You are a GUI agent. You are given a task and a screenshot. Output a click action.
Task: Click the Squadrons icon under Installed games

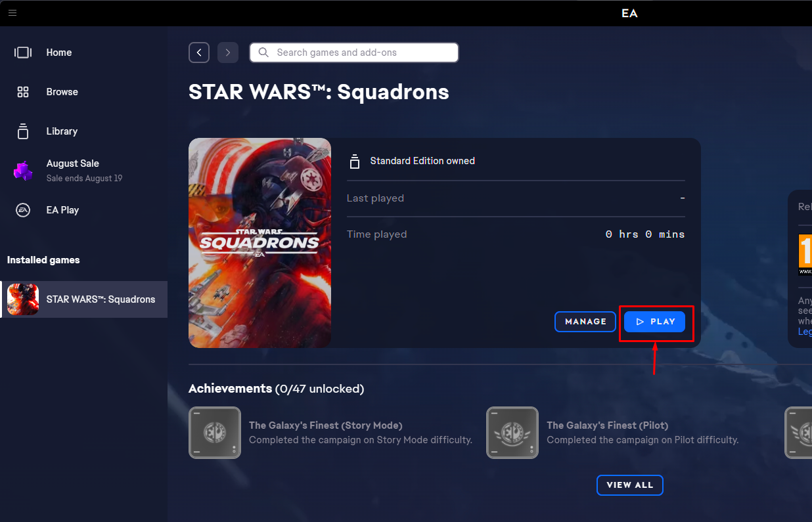(23, 299)
